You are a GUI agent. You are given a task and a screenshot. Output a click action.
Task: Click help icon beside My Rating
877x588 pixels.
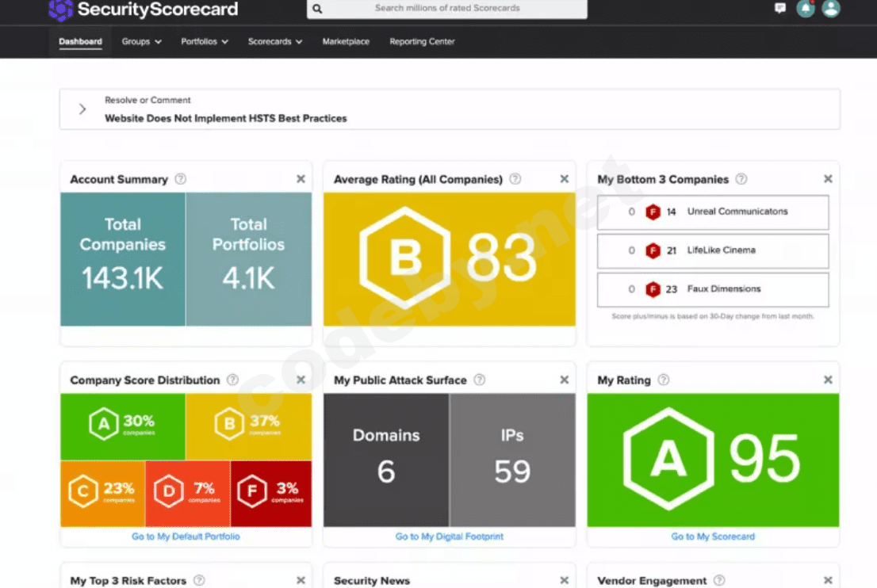(664, 380)
